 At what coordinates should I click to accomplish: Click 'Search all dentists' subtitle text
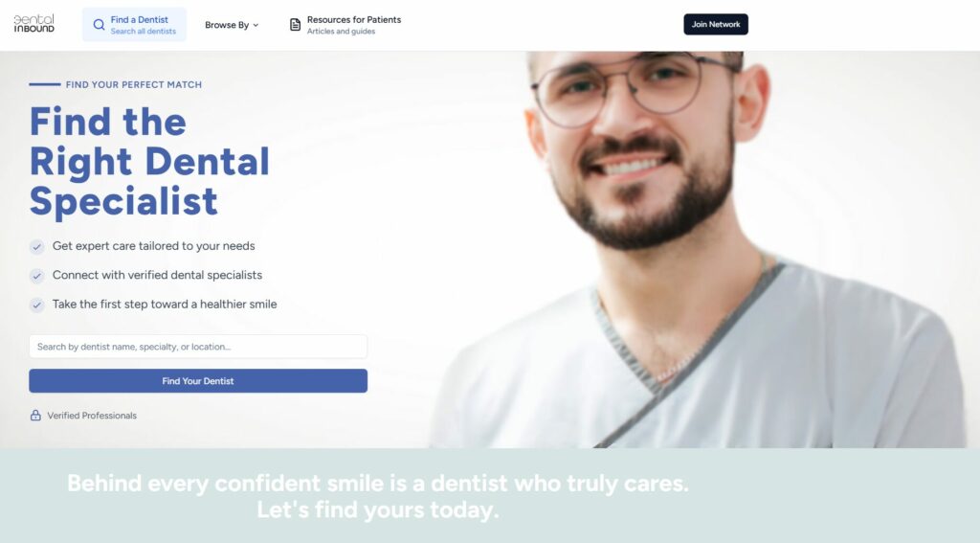[144, 32]
